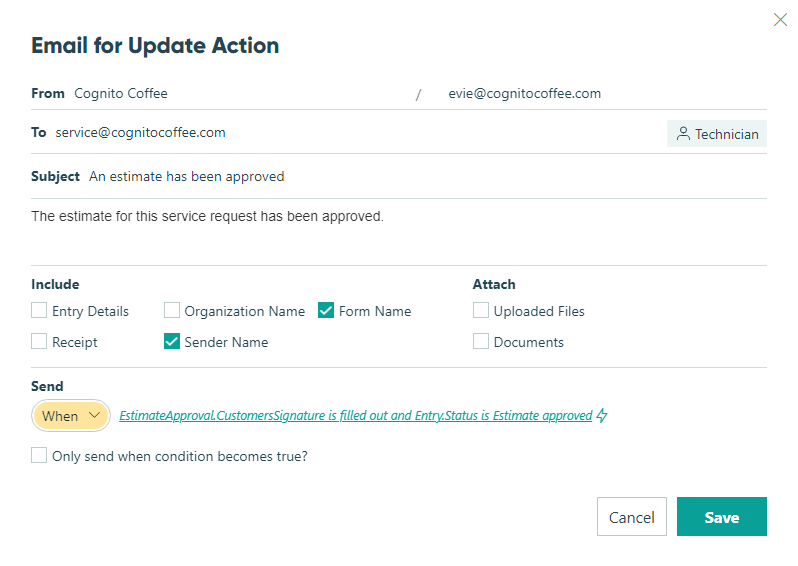The height and width of the screenshot is (566, 798).
Task: Toggle Only send when condition becomes true
Action: pos(39,455)
